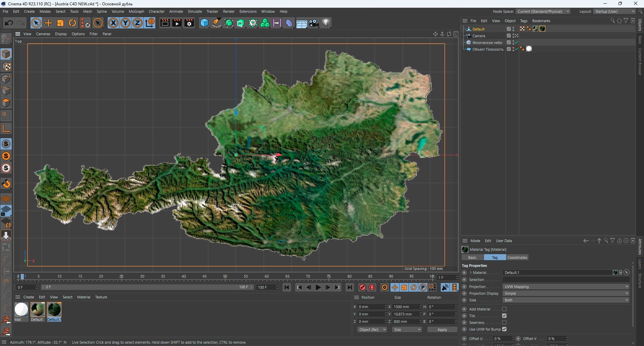Select the Rotate tool

point(72,23)
